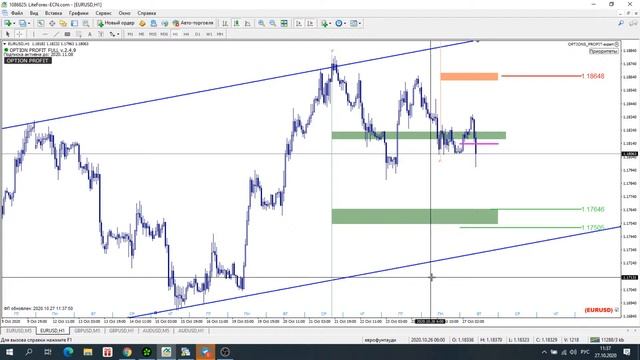Toggle the Авто-торговля button
This screenshot has height=360, width=640.
(x=193, y=24)
